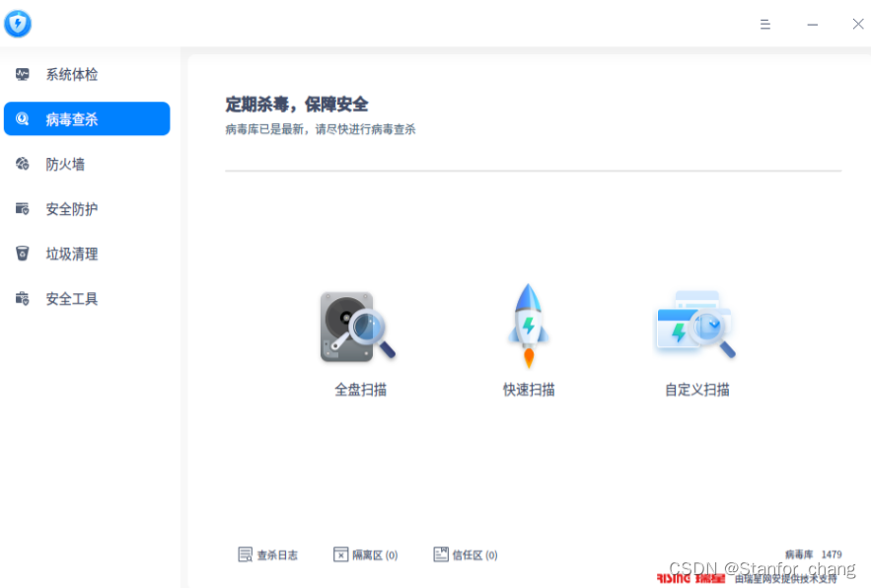Open the 隔离区 (0) link
Image resolution: width=871 pixels, height=588 pixels.
click(x=375, y=555)
